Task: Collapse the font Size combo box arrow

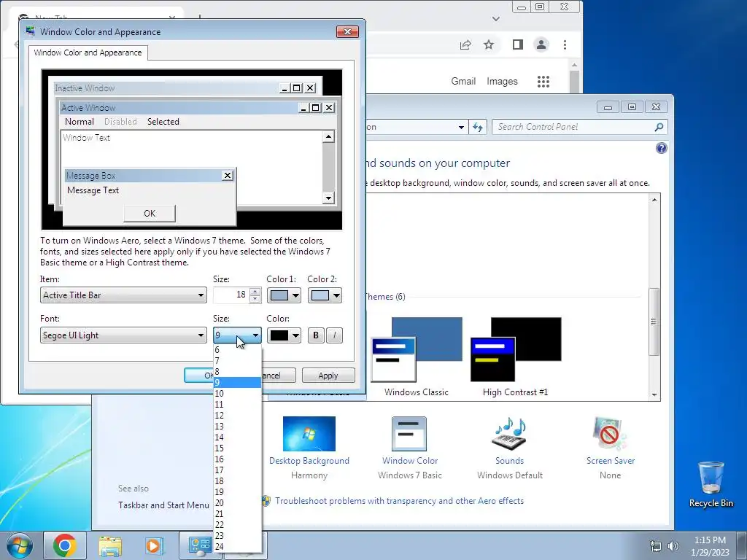Action: point(255,335)
